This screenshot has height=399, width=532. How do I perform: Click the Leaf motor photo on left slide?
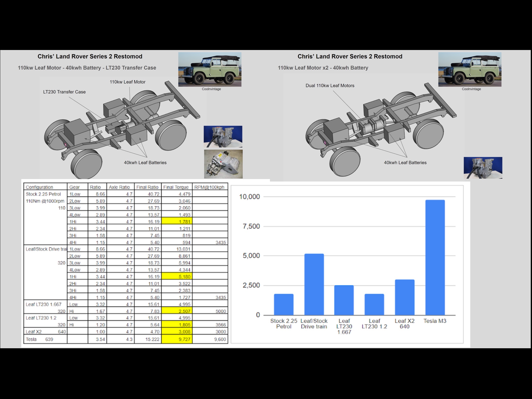(x=223, y=136)
